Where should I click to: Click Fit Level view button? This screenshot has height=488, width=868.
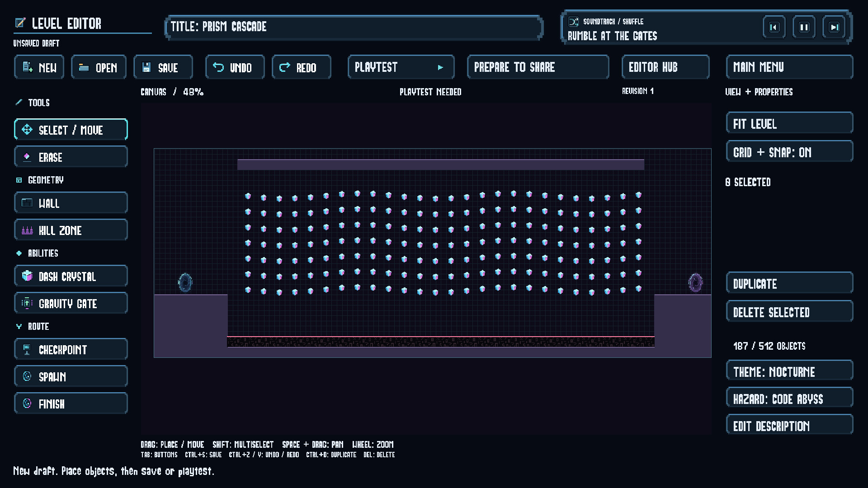790,123
